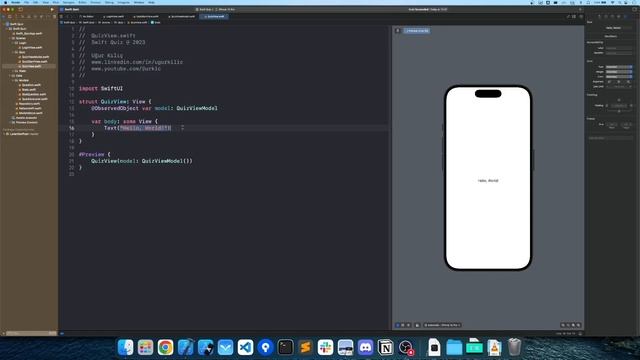Collapse the Data group in the navigator
The image size is (640, 360).
coord(10,76)
